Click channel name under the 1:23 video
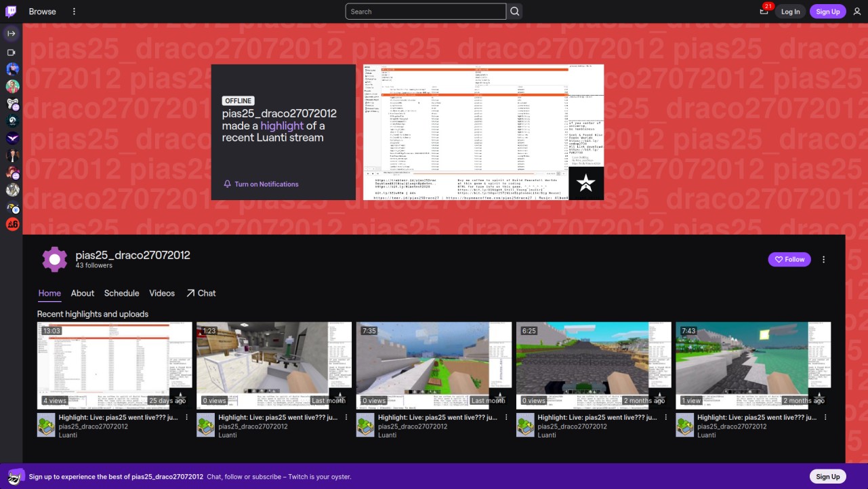This screenshot has width=868, height=489. pyautogui.click(x=253, y=426)
